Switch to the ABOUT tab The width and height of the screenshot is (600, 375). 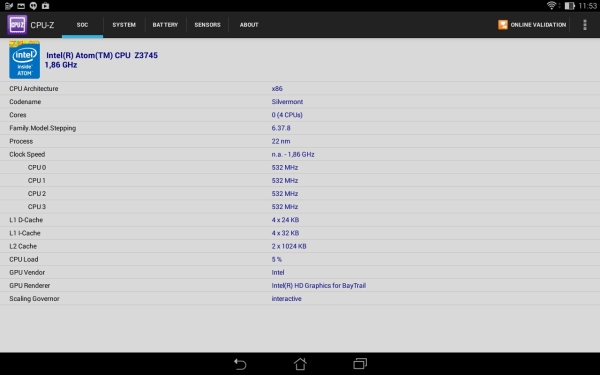(x=249, y=25)
